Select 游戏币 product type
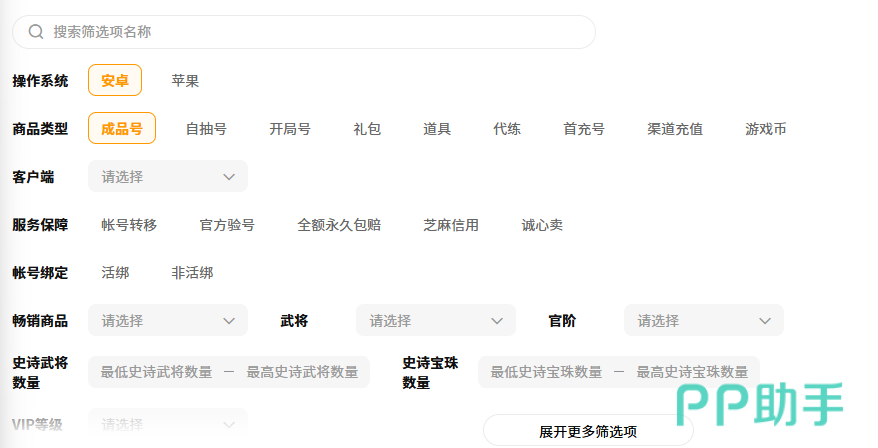 765,128
